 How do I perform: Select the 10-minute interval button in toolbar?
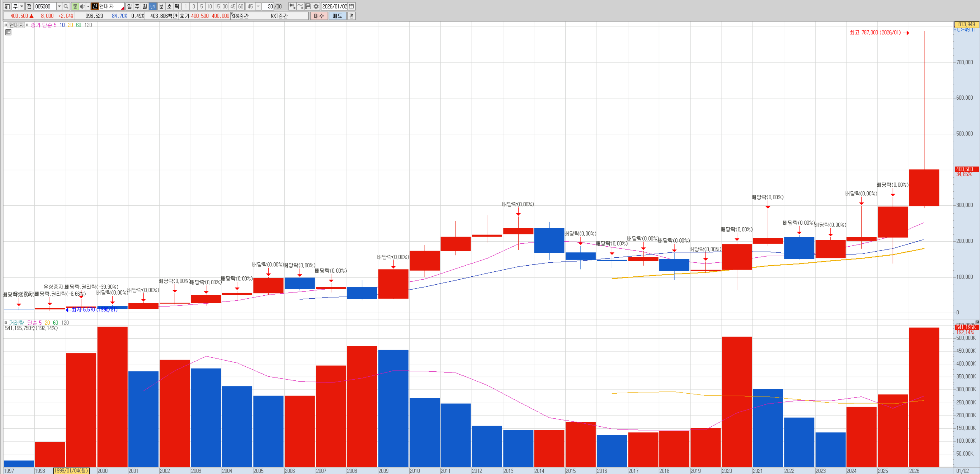coord(210,6)
